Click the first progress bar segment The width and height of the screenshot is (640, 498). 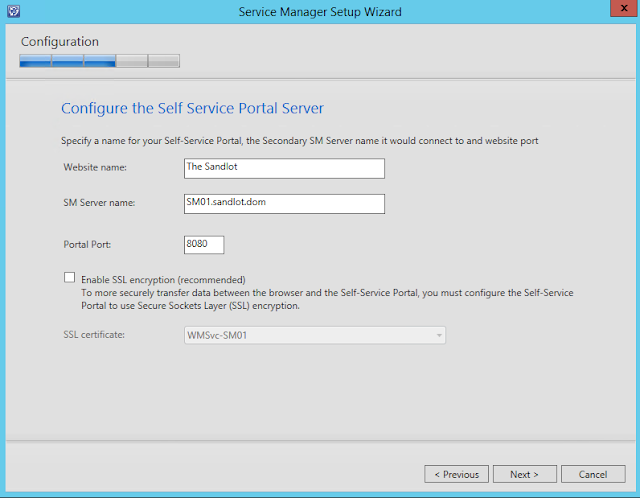[x=35, y=61]
